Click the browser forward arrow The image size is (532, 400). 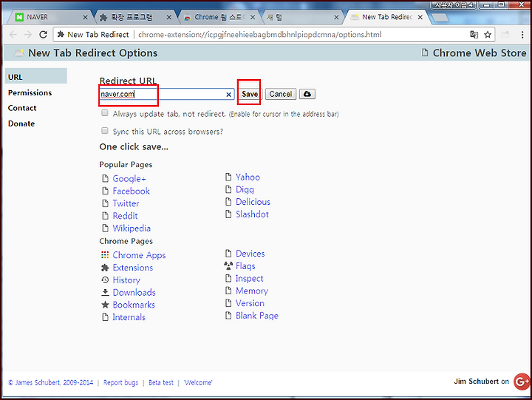click(28, 34)
